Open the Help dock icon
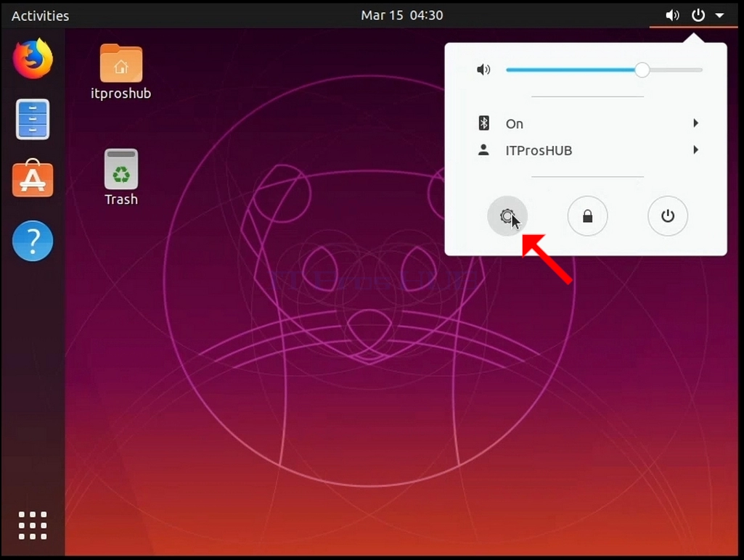744x560 pixels. point(33,241)
